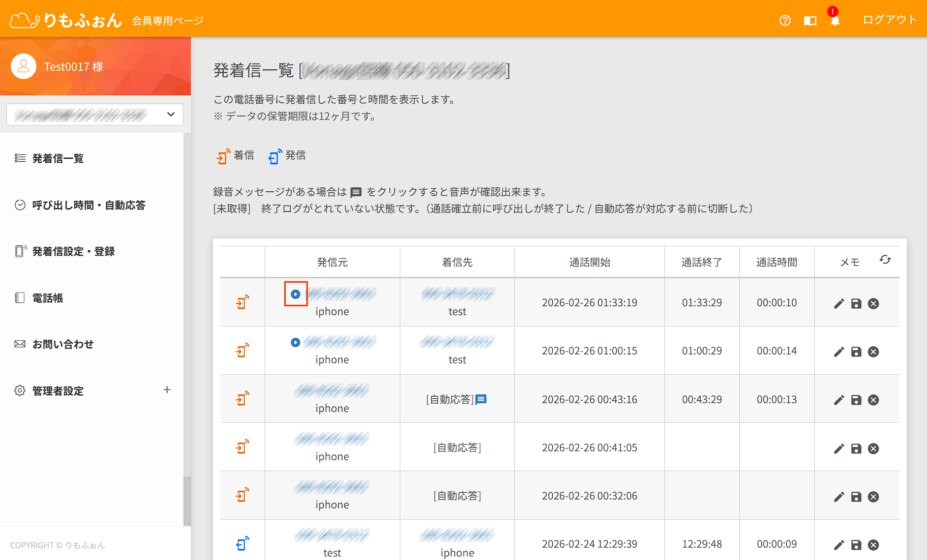Screen dimensions: 927x560
Task: Open the notification bell
Action: tap(835, 21)
